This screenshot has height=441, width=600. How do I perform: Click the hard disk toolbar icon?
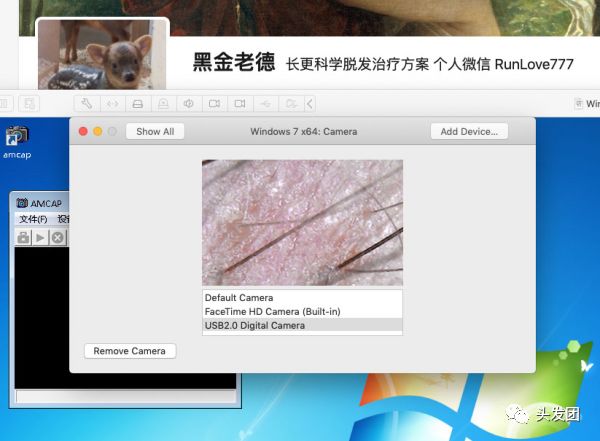(138, 103)
